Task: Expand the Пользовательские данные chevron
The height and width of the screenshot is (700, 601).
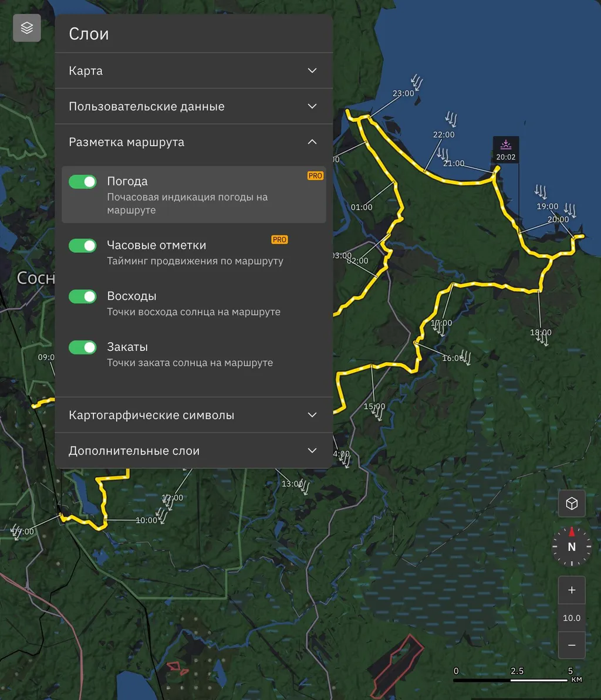Action: (x=312, y=106)
